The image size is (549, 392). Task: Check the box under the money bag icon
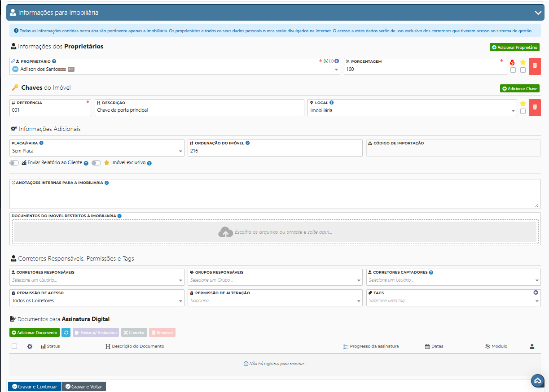513,70
